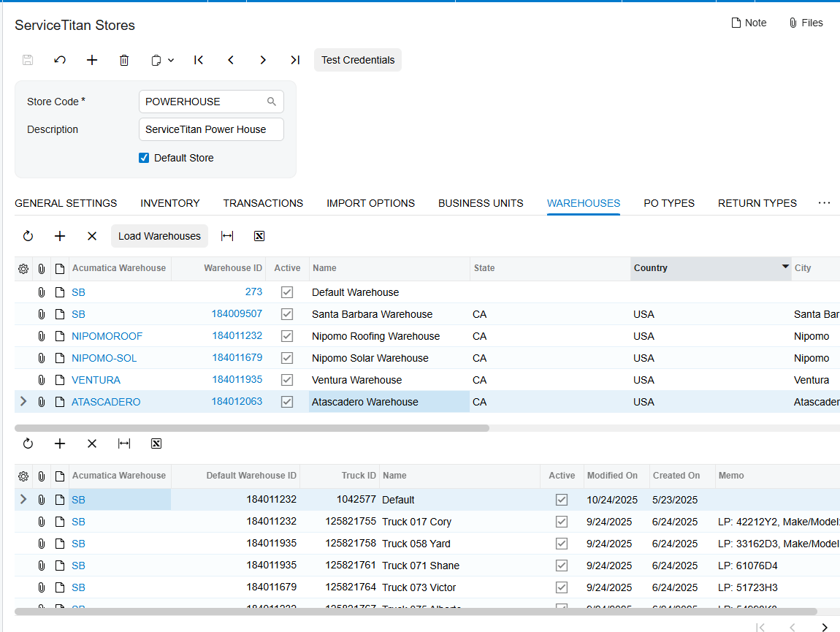Click the Description input field
This screenshot has height=632, width=840.
pos(211,129)
